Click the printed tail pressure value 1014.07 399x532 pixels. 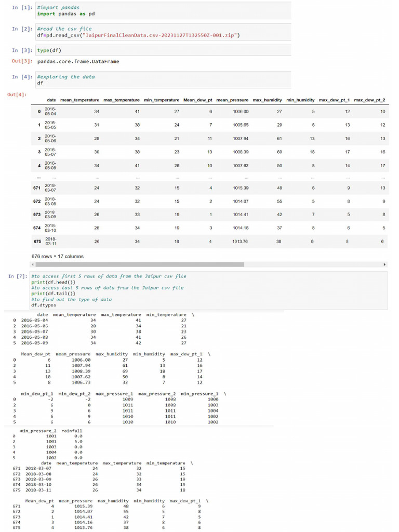(x=84, y=512)
